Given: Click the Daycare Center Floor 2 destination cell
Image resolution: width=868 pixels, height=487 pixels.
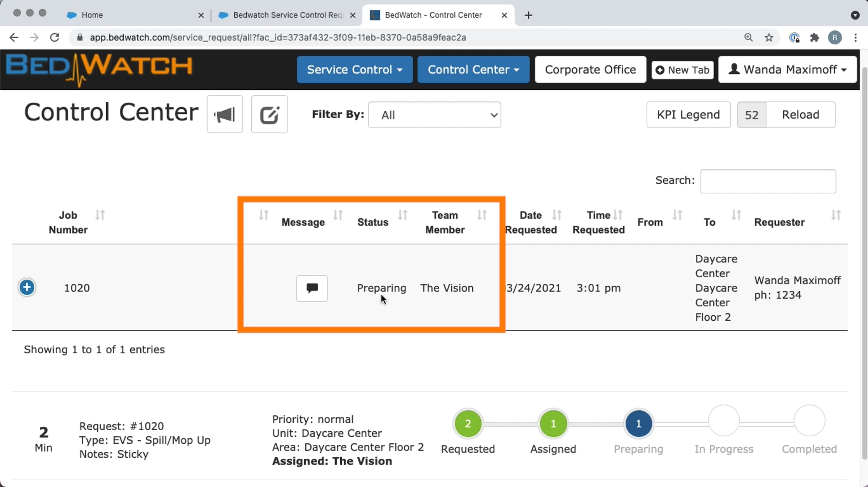Looking at the screenshot, I should pos(716,288).
